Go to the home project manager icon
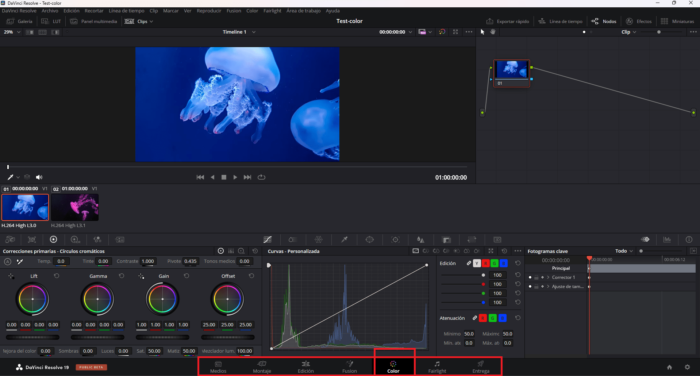The height and width of the screenshot is (376, 700). 669,367
